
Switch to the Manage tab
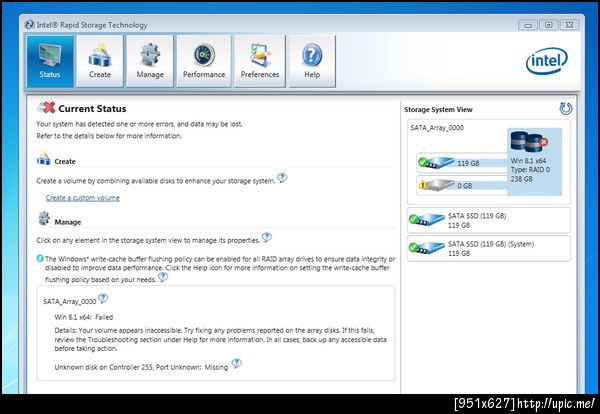(150, 61)
